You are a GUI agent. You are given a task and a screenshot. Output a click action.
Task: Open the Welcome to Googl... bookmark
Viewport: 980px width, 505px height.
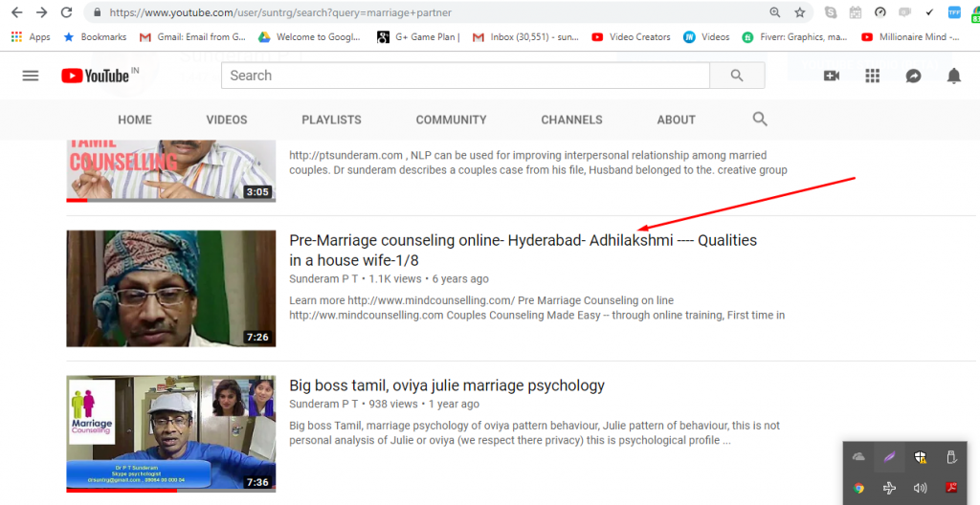(x=310, y=37)
